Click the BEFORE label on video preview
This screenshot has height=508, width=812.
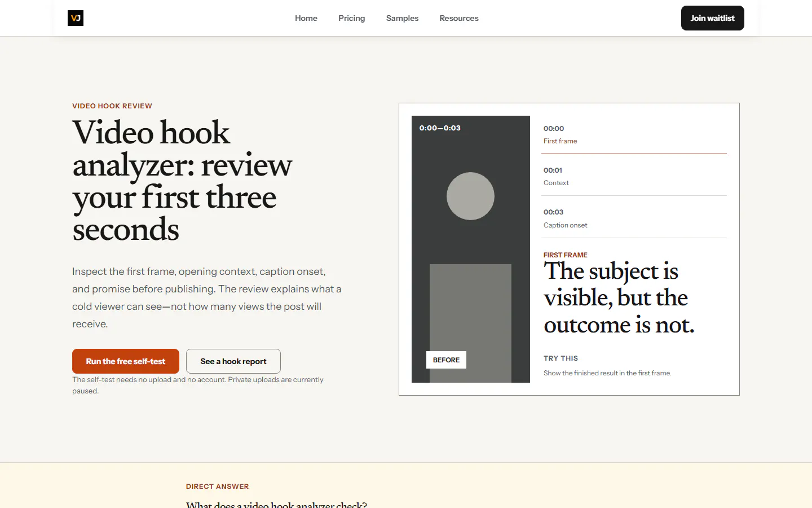coord(446,360)
